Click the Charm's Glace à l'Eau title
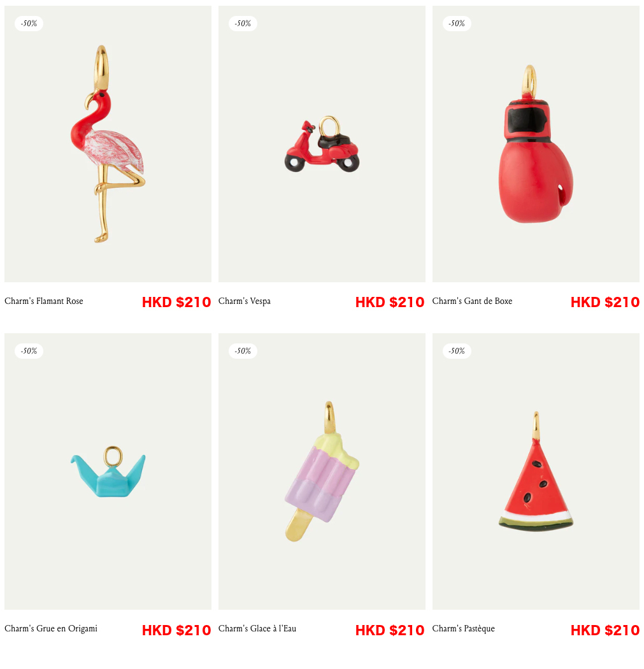The height and width of the screenshot is (669, 644). coord(257,629)
